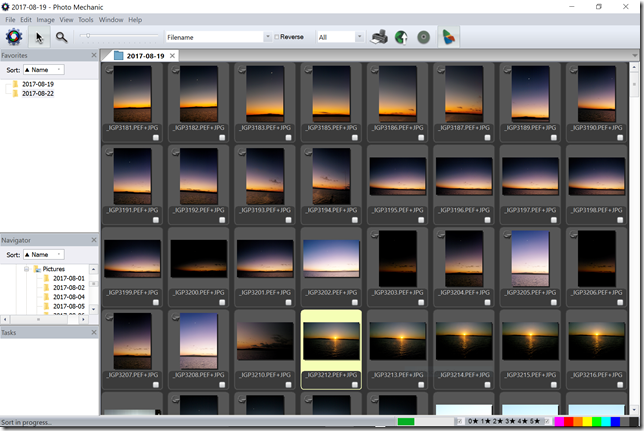
Task: Open the Image menu
Action: (45, 20)
